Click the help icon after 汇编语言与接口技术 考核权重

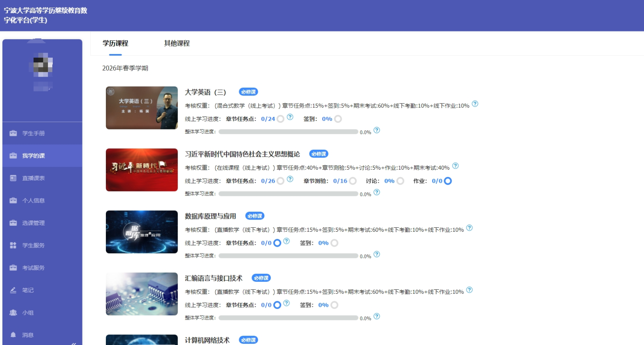pos(469,290)
